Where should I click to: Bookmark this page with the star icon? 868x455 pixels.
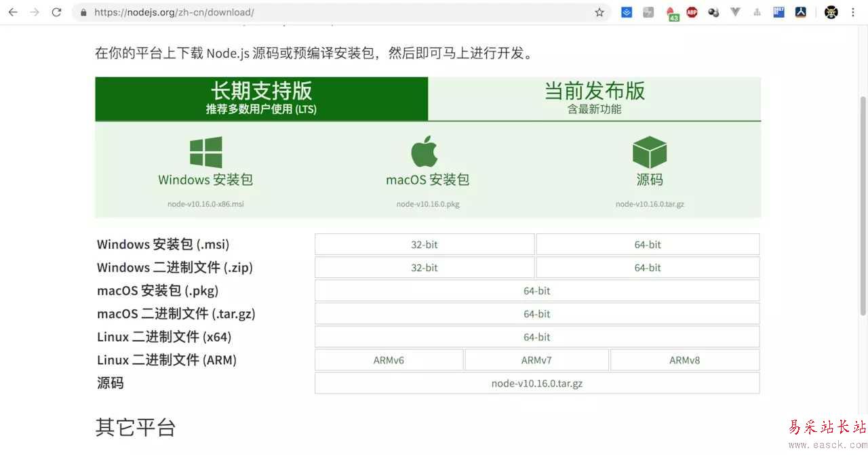pos(599,12)
